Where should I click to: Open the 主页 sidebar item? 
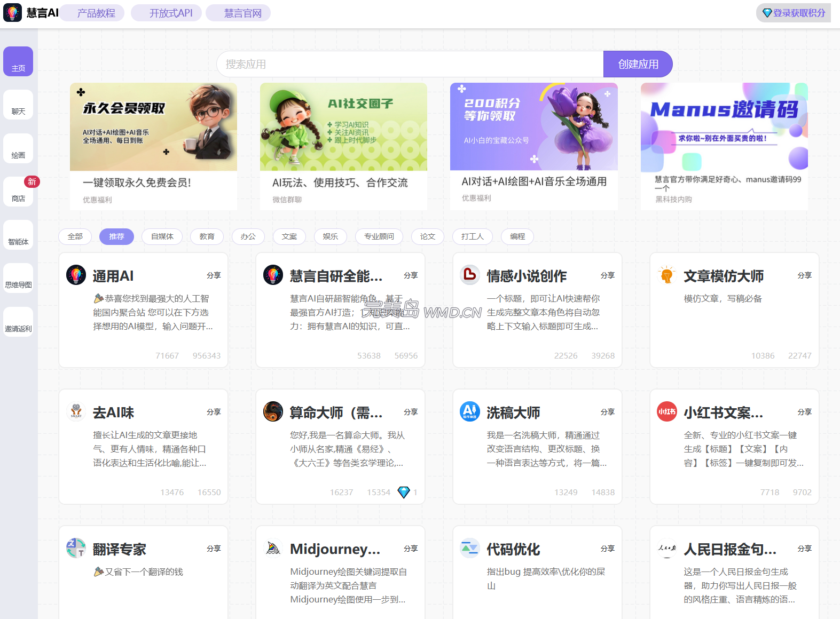(18, 61)
